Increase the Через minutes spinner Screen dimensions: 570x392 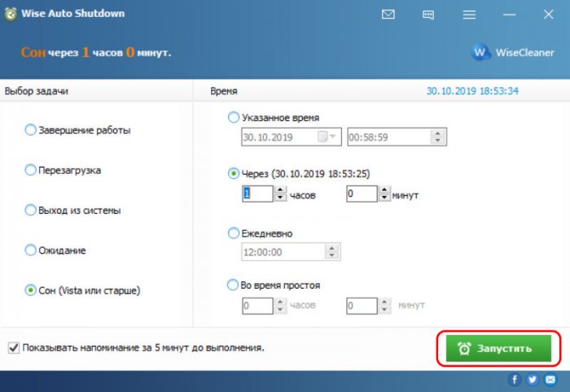384,189
